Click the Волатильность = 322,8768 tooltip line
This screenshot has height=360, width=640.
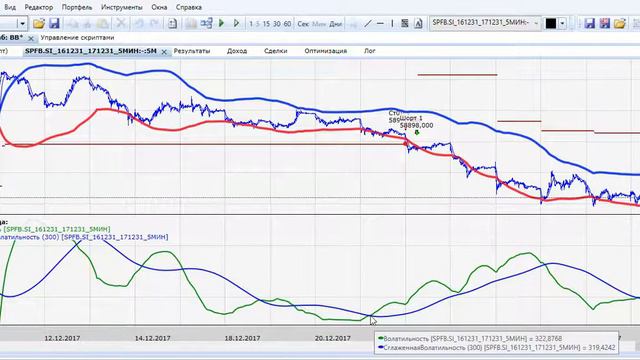point(470,338)
